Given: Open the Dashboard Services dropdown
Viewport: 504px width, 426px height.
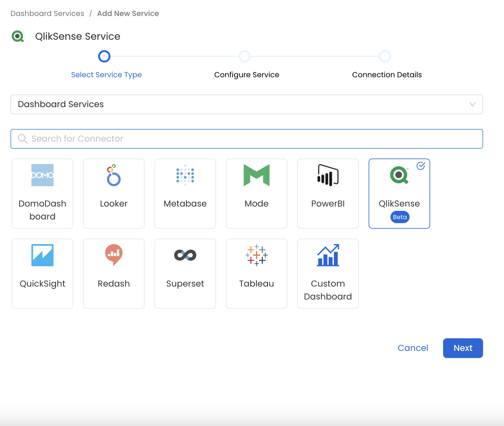Looking at the screenshot, I should (x=246, y=104).
